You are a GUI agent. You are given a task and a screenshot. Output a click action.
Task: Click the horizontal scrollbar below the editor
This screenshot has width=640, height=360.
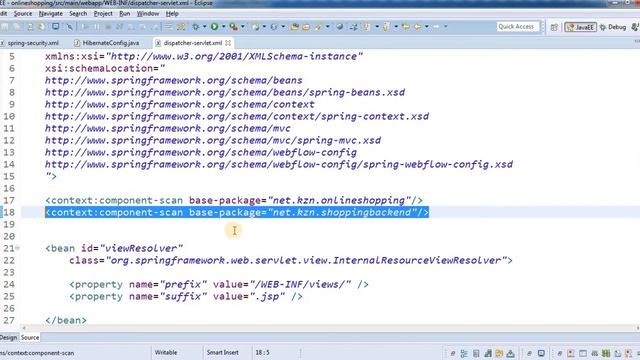pyautogui.click(x=331, y=328)
